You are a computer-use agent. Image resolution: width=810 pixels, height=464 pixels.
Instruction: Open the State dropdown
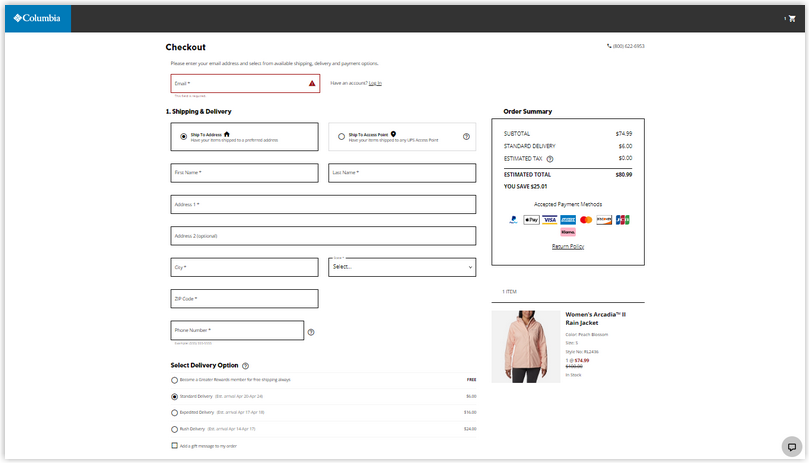pyautogui.click(x=402, y=267)
